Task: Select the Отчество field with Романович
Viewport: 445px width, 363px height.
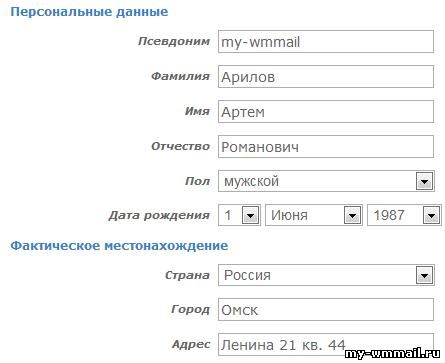Action: 326,147
